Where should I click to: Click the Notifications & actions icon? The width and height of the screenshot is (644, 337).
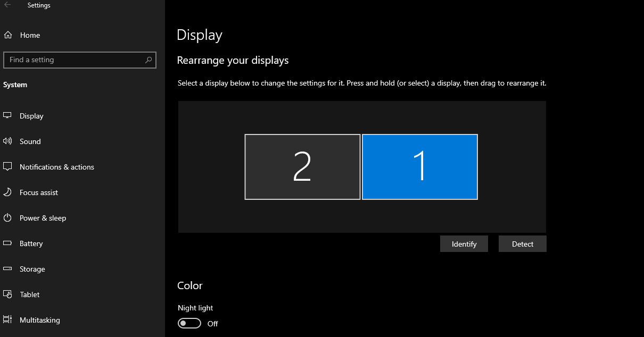pyautogui.click(x=7, y=167)
